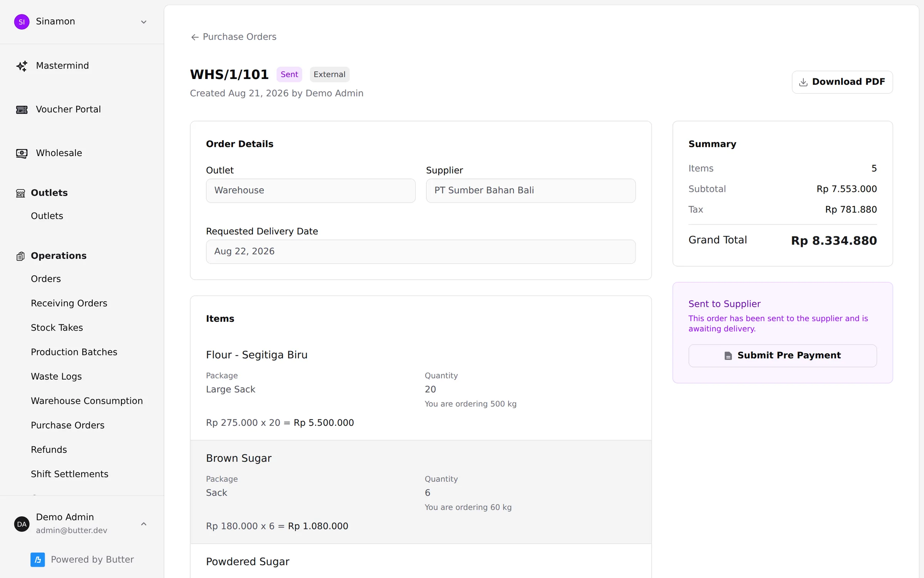Click Submit Pre Payment button
924x578 pixels.
coord(782,355)
